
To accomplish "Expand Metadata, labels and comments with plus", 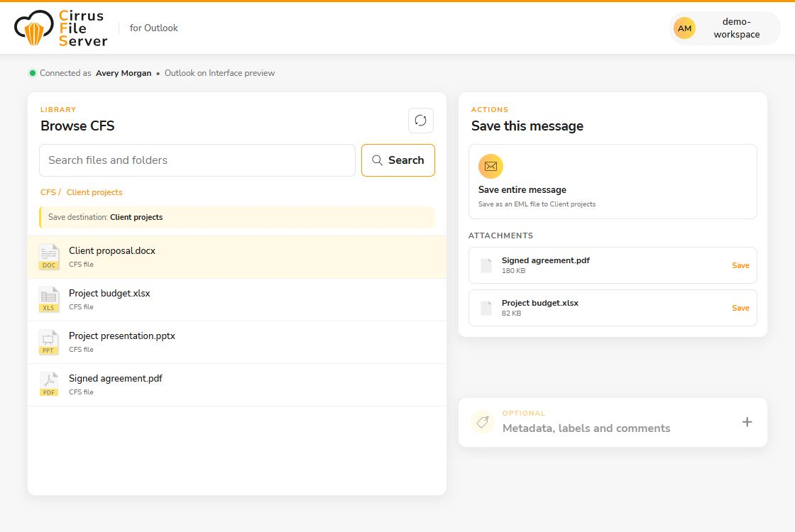I will (x=747, y=422).
